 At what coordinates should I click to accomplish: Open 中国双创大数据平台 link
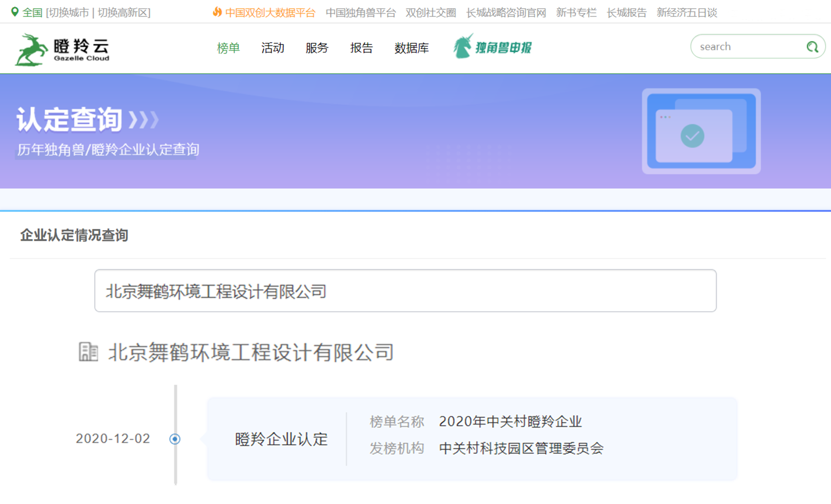click(270, 13)
